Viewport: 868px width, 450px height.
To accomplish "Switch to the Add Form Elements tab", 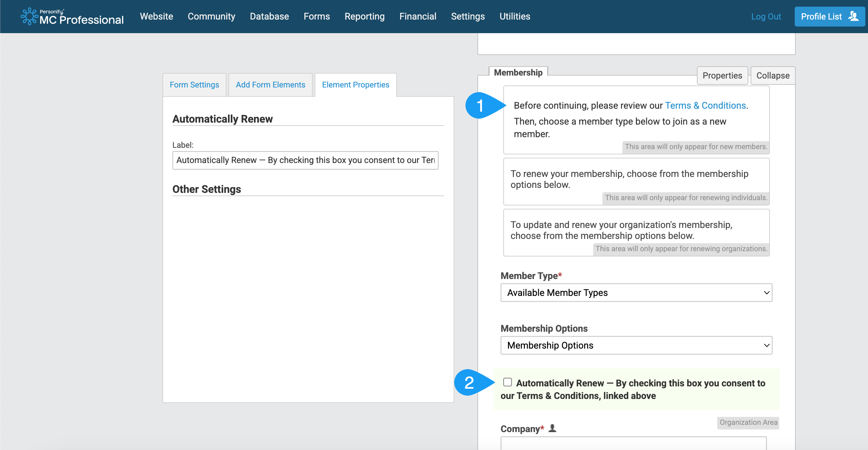I will tap(270, 84).
